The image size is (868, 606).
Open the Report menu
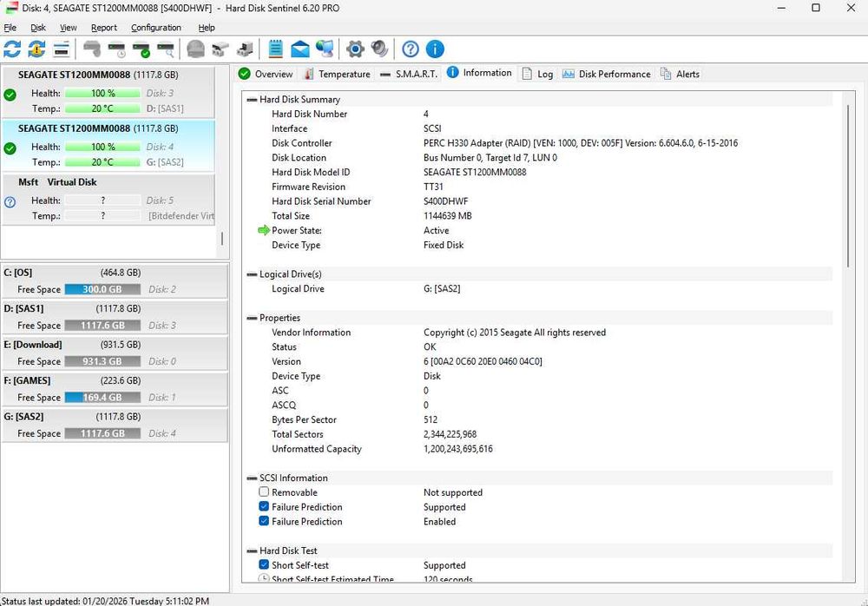coord(104,28)
